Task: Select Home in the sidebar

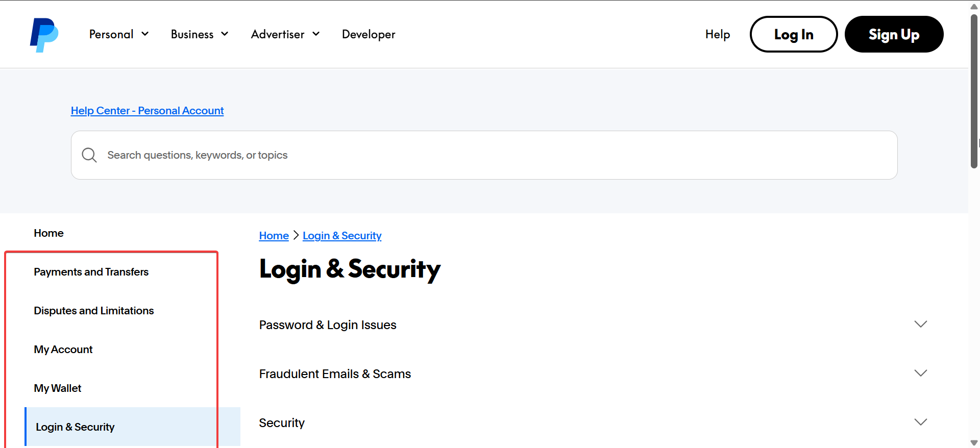Action: pyautogui.click(x=49, y=233)
